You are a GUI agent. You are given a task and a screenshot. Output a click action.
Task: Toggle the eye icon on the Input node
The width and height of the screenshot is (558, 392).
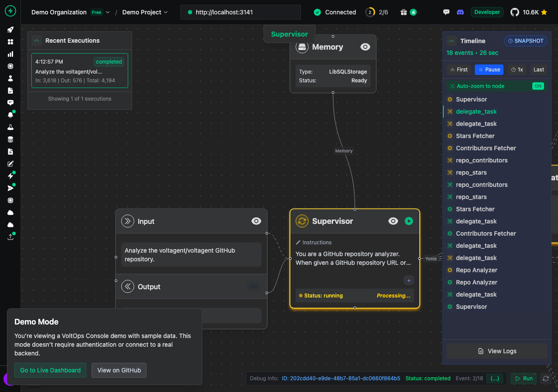point(256,221)
